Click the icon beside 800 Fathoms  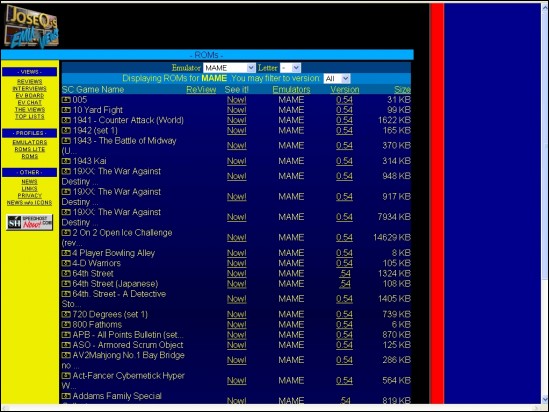pos(66,324)
